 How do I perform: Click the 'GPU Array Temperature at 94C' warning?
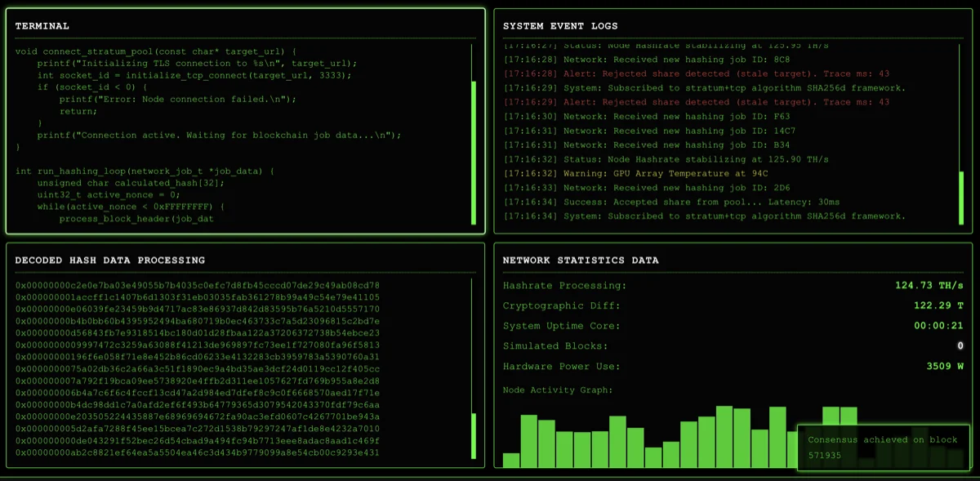636,173
